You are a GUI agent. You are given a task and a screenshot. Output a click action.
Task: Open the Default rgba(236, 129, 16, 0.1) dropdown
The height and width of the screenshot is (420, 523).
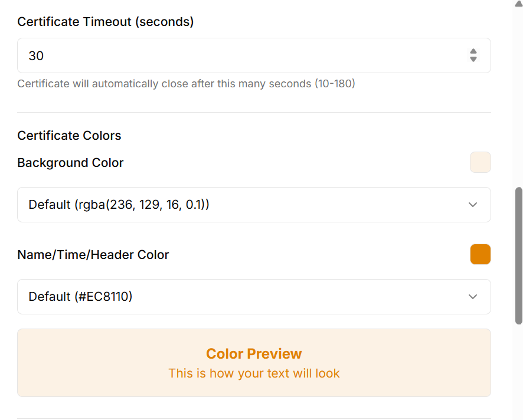[x=236, y=205]
